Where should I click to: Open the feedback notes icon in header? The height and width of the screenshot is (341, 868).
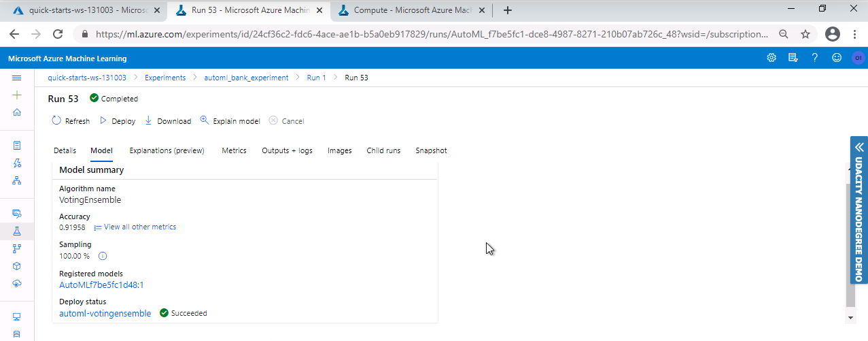(x=793, y=58)
